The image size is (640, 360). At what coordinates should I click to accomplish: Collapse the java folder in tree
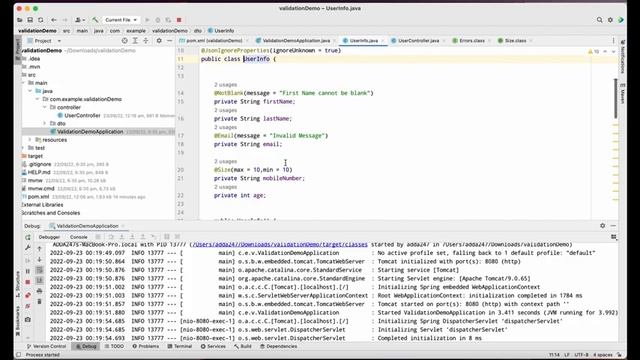(x=30, y=91)
